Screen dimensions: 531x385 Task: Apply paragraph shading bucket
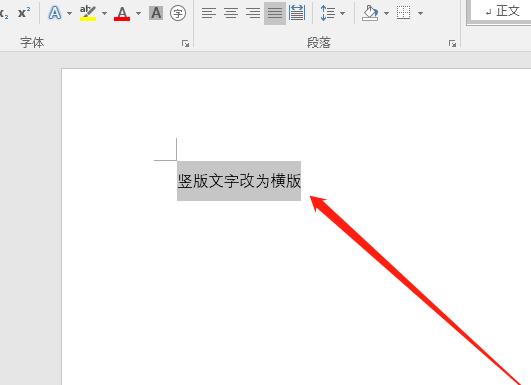click(370, 13)
